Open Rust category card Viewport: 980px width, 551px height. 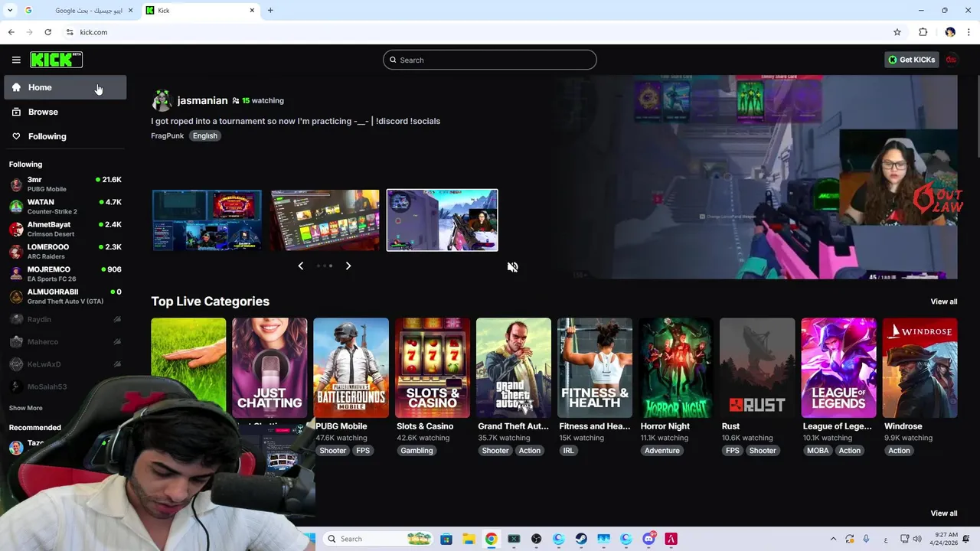point(757,368)
